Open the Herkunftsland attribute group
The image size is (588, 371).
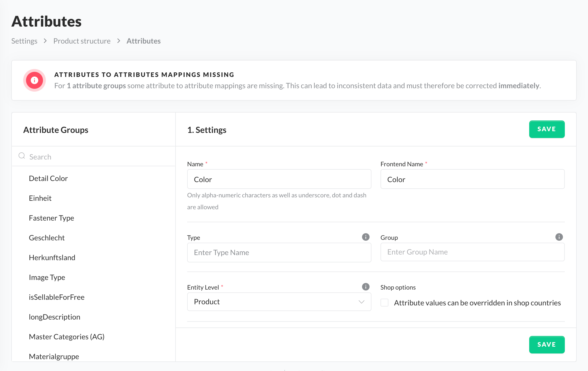click(52, 258)
